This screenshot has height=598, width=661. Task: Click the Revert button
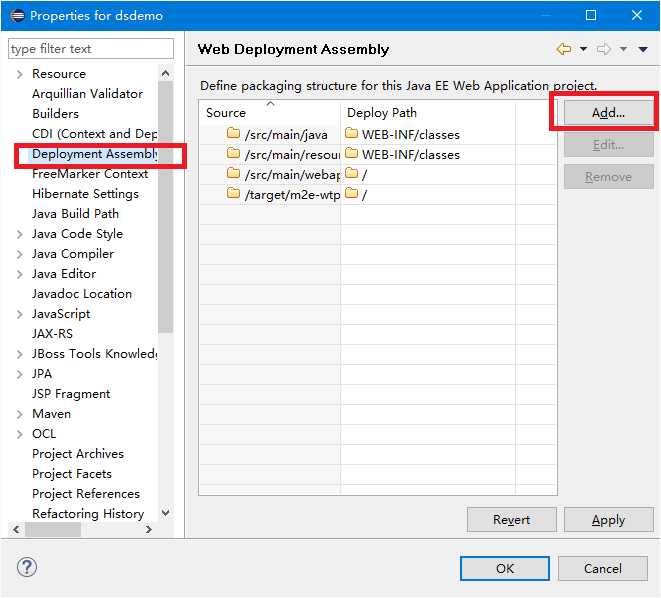pyautogui.click(x=511, y=520)
